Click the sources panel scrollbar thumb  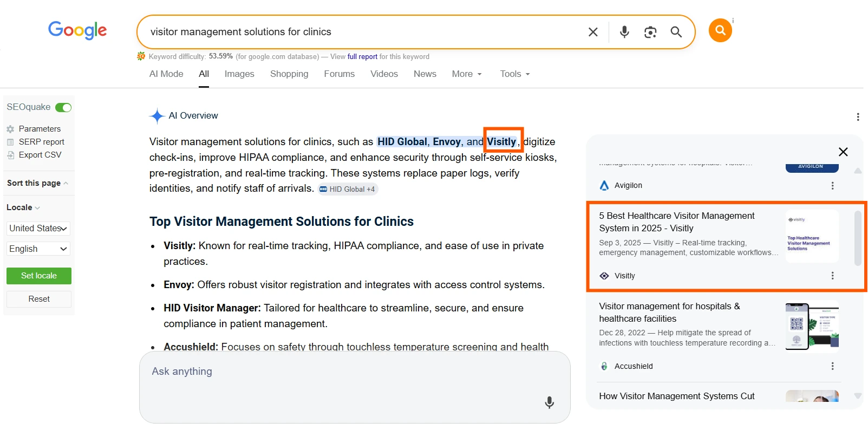[x=858, y=238]
